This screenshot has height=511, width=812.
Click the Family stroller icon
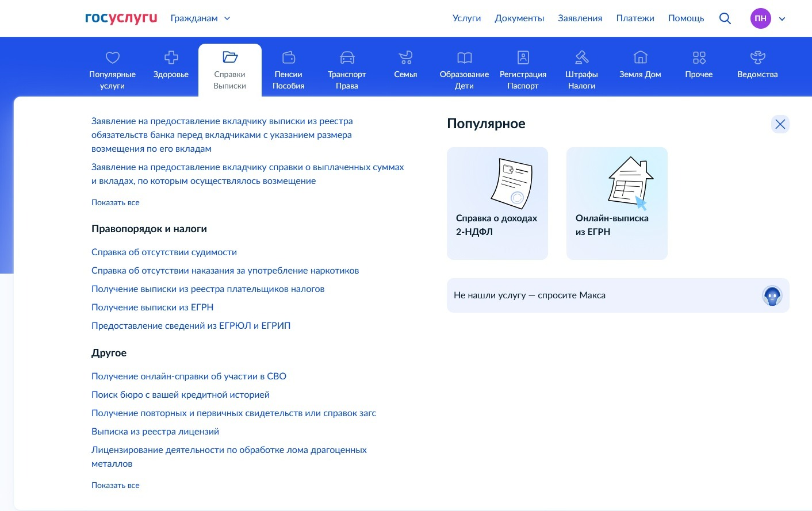coord(405,57)
